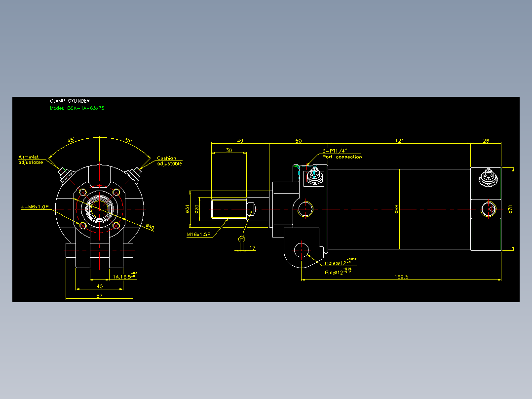Click the CLAMP CYLINDER title text
This screenshot has height=399, width=532.
[70, 101]
